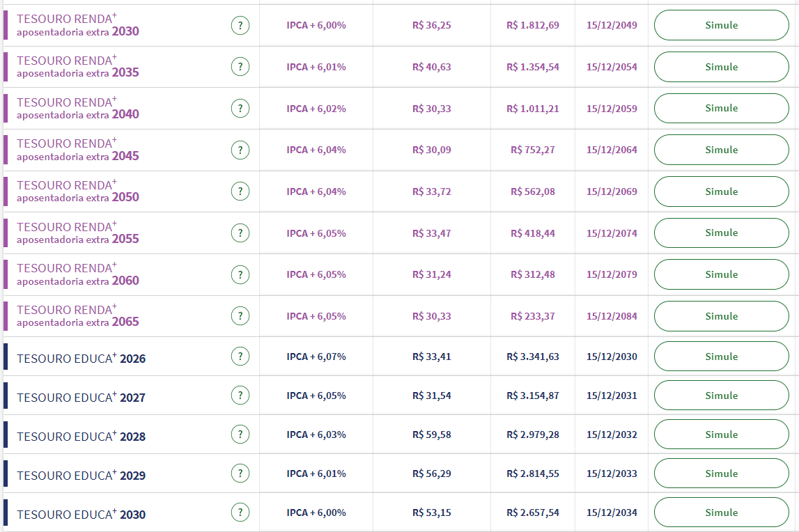Image resolution: width=799 pixels, height=532 pixels.
Task: Click Simule button for Tesouro Renda+ 2040
Action: click(x=721, y=109)
